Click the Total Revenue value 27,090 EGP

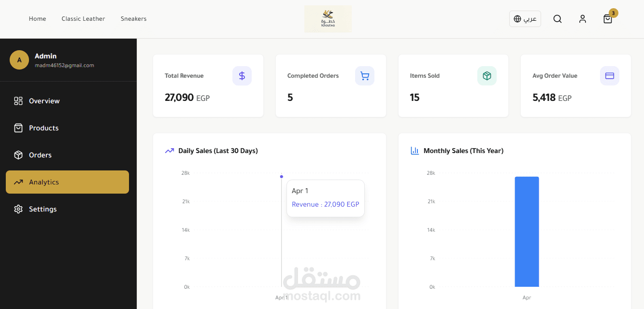pos(187,98)
